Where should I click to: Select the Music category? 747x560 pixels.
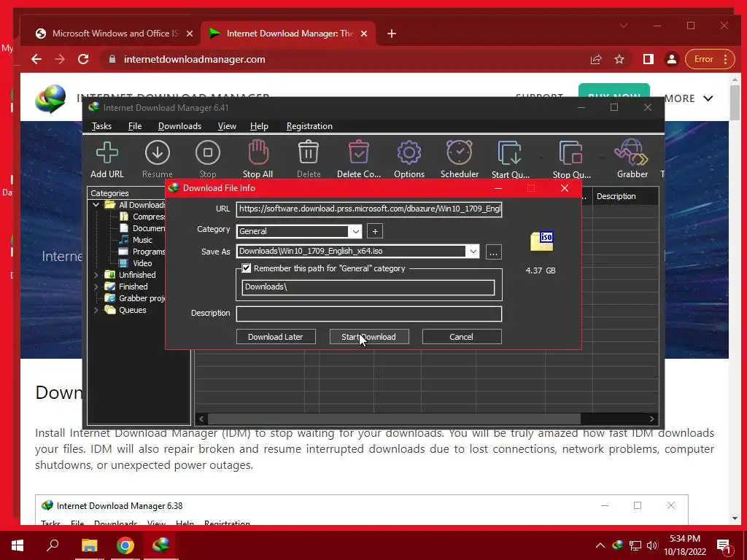point(142,240)
